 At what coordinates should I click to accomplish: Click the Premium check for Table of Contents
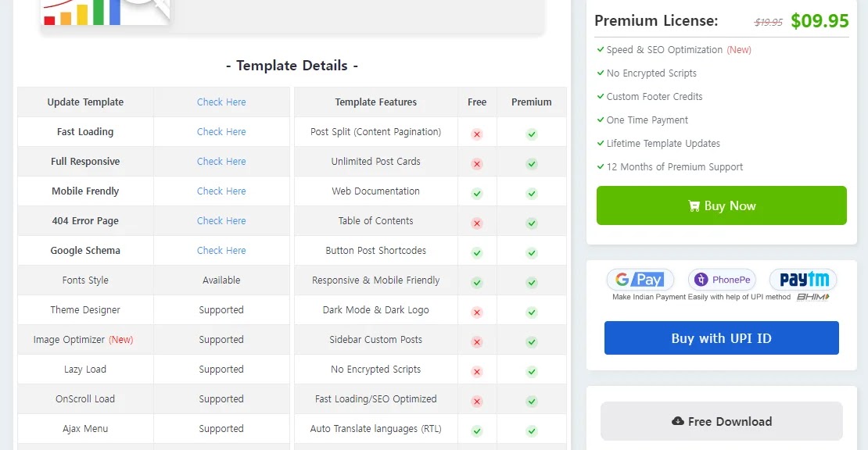(x=532, y=223)
